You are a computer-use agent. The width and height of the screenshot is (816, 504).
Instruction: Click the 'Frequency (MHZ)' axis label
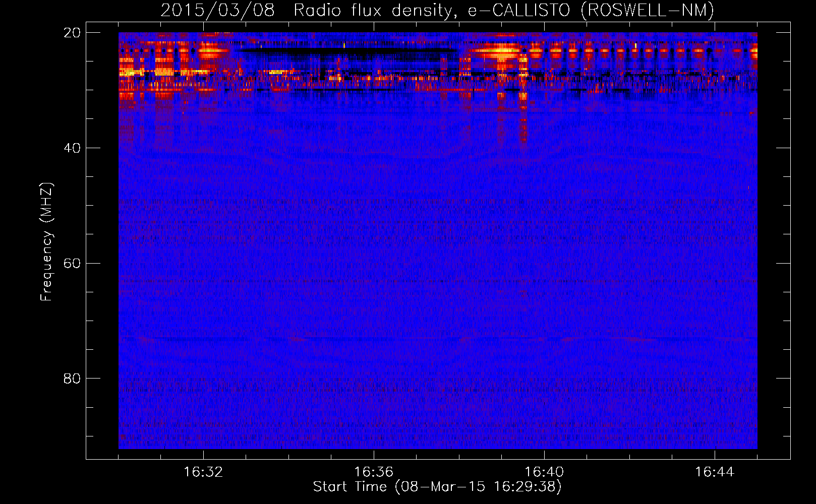46,242
